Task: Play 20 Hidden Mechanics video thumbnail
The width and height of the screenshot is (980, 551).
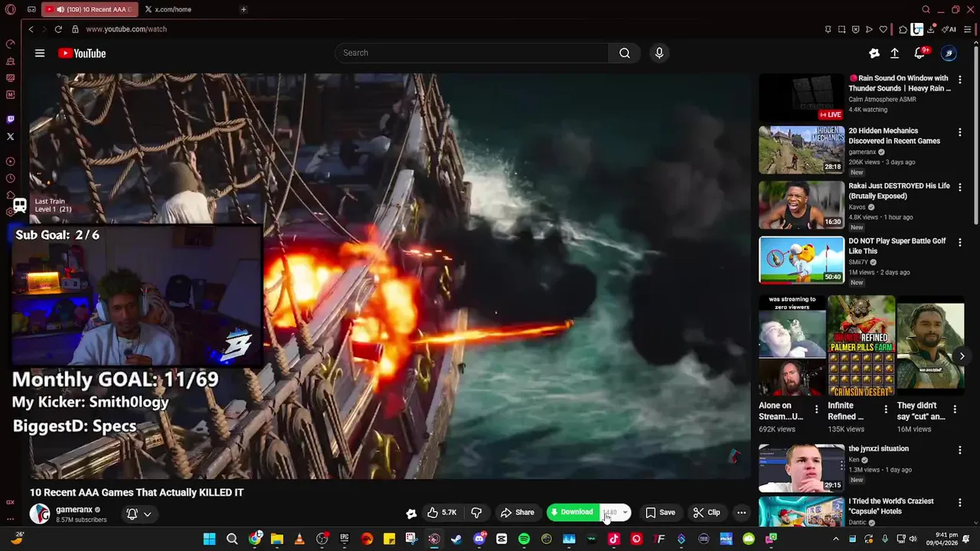Action: tap(802, 150)
